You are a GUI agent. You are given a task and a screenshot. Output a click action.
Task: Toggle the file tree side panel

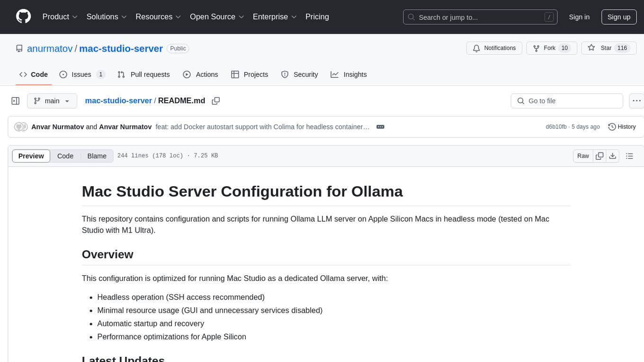16,101
